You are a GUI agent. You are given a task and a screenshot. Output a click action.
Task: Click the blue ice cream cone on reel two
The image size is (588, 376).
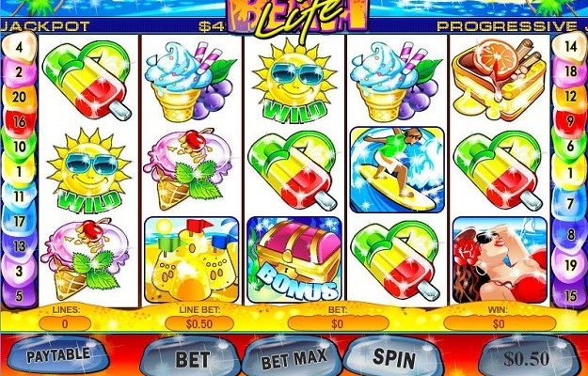coord(190,81)
